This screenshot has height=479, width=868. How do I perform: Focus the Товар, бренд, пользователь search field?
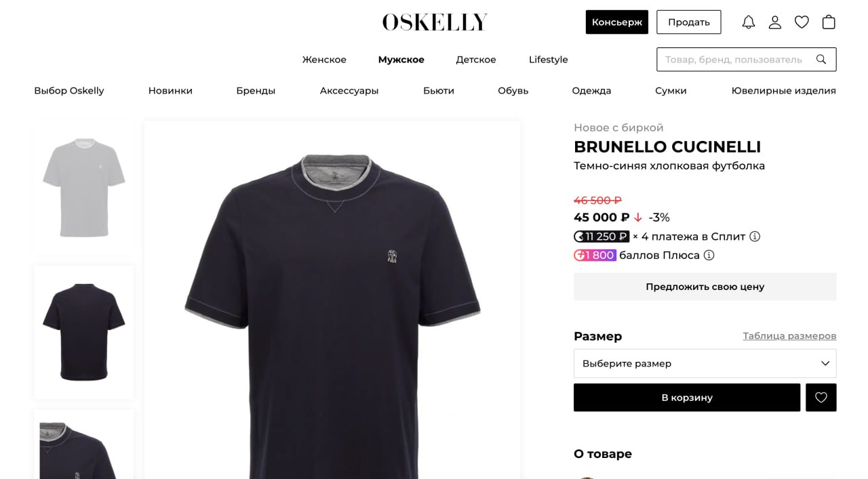[x=735, y=60]
